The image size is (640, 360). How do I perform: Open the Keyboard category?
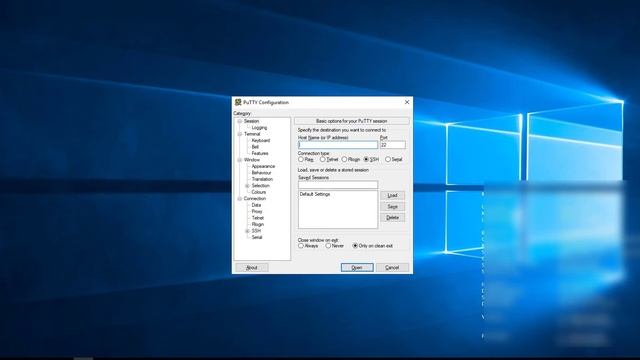261,140
